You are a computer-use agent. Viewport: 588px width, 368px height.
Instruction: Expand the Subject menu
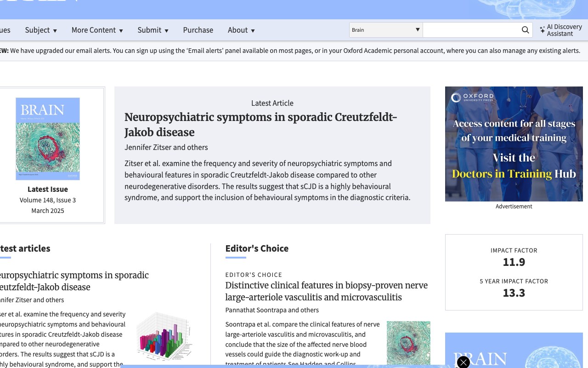[x=41, y=30]
